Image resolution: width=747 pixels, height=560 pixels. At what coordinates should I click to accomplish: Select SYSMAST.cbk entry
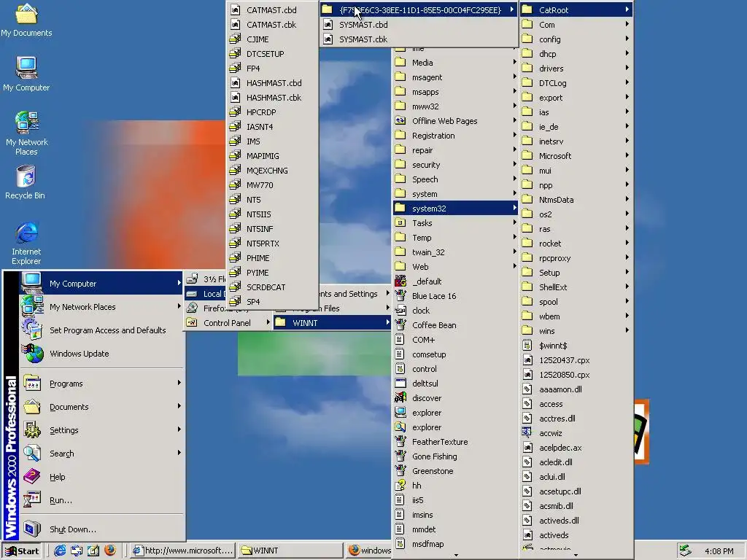[419, 39]
